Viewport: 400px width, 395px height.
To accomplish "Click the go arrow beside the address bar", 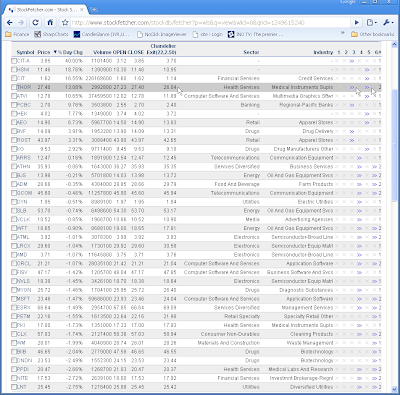I will pyautogui.click(x=357, y=23).
